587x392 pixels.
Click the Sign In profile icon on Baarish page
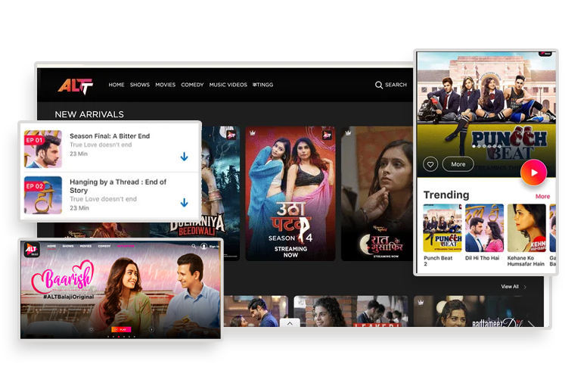tap(203, 246)
